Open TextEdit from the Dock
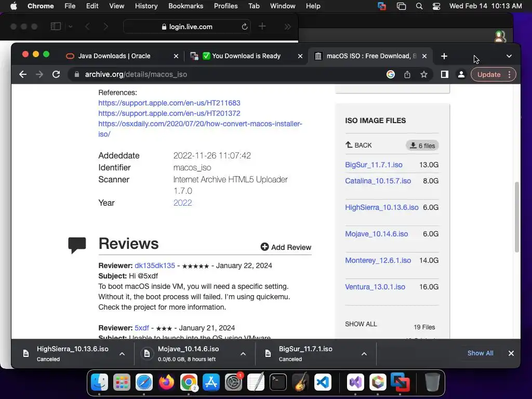This screenshot has height=399, width=532. click(x=256, y=382)
